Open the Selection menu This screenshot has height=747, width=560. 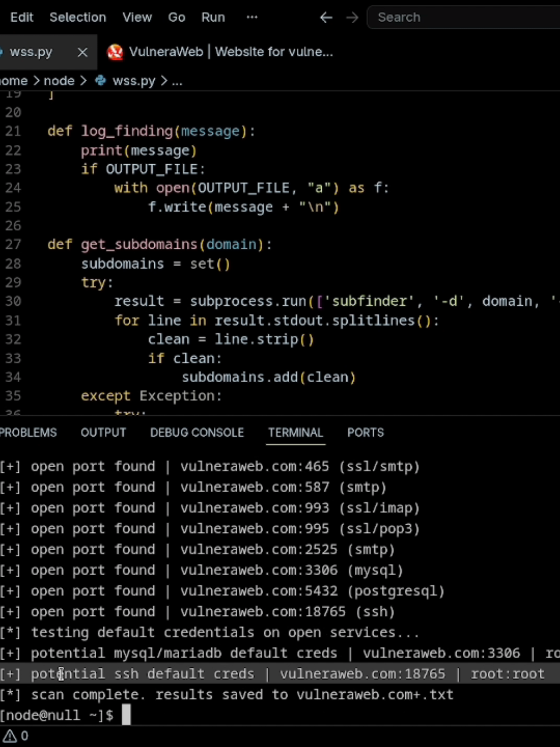[78, 17]
